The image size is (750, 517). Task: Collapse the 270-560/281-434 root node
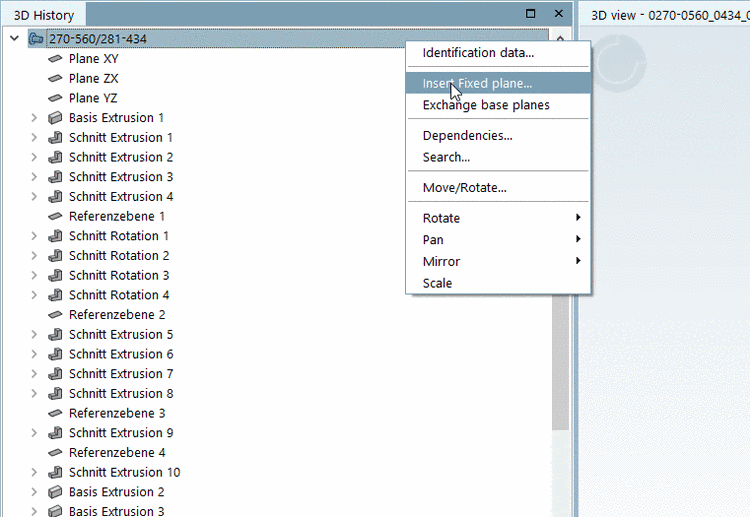(x=14, y=38)
